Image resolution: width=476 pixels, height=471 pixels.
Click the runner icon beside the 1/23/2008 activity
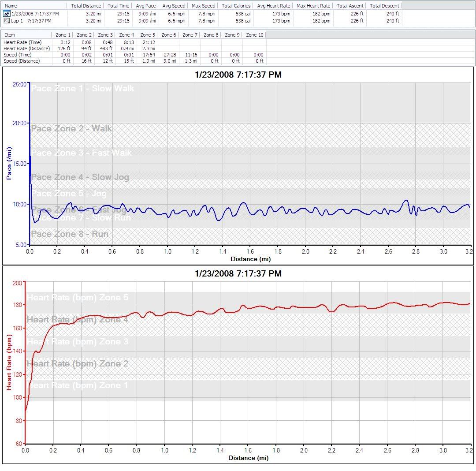click(6, 14)
